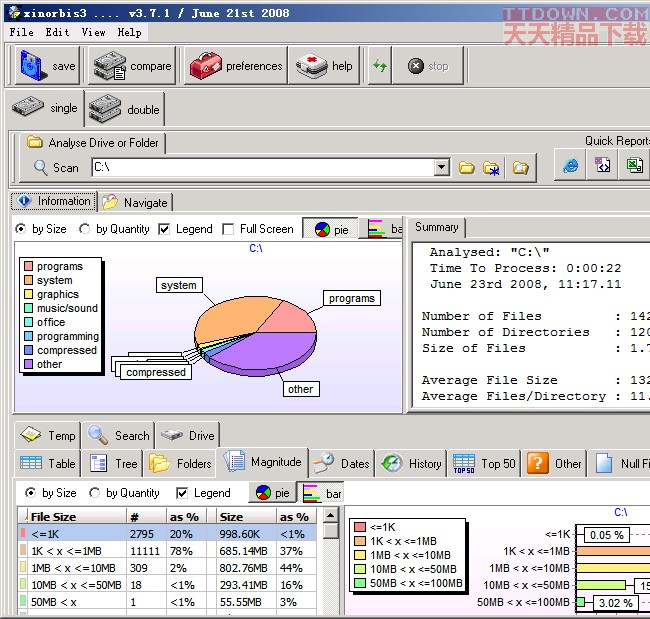This screenshot has width=650, height=619.
Task: Open the File menu
Action: (22, 32)
